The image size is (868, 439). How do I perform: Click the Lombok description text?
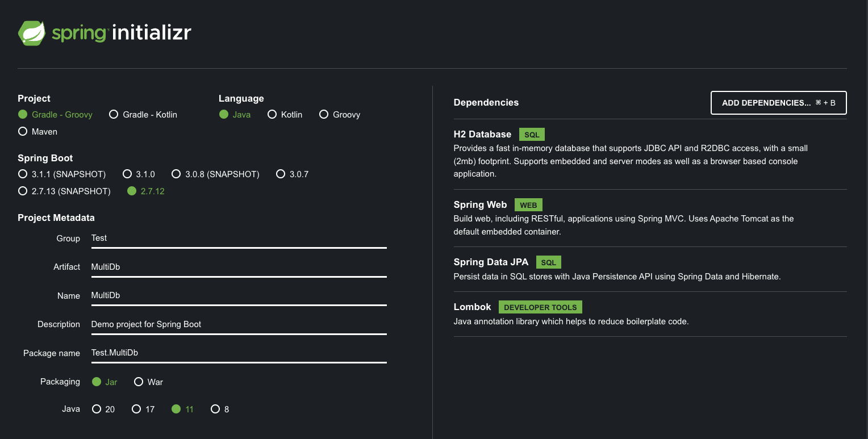571,321
